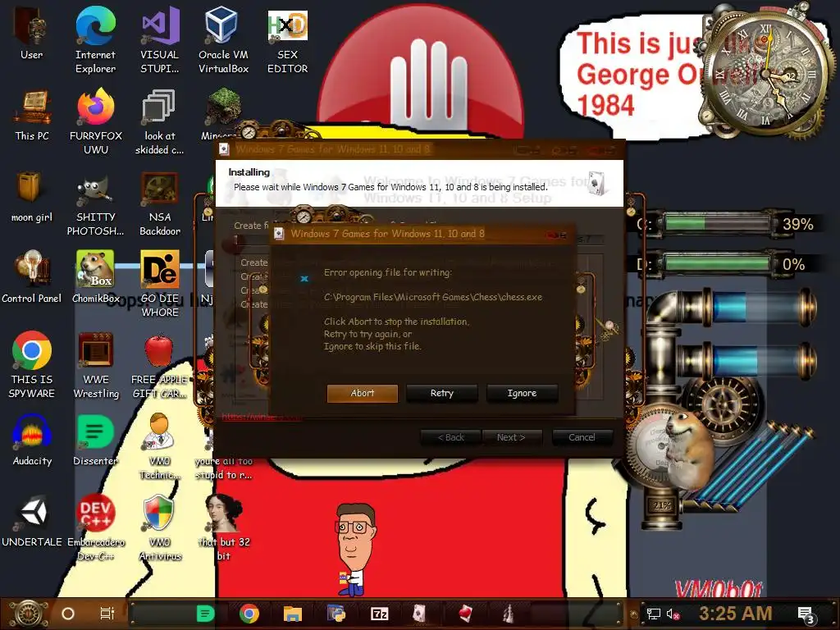Screen dimensions: 840x630
Task: Select the Control Panel desktop icon
Action: coord(32,277)
